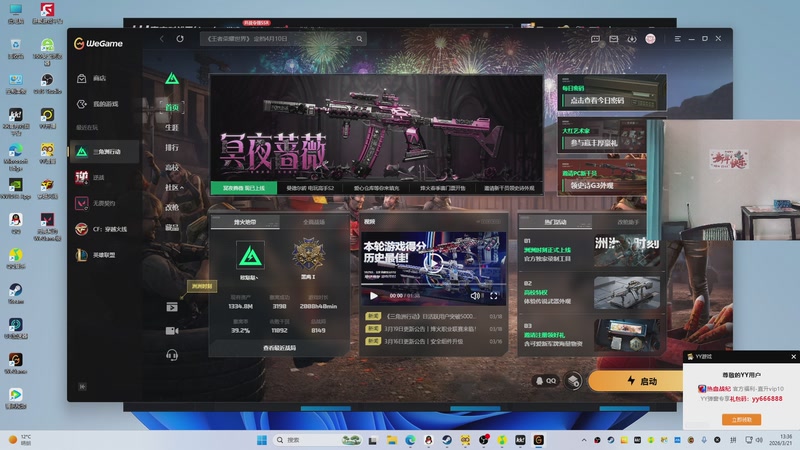Toggle fullscreen on the video player
800x450 pixels.
(494, 296)
